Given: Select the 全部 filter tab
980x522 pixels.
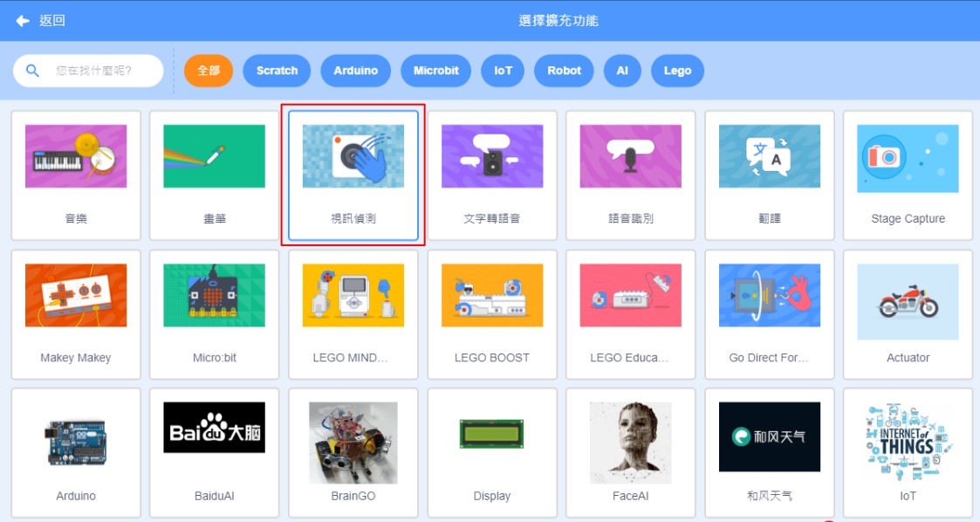Looking at the screenshot, I should [209, 71].
